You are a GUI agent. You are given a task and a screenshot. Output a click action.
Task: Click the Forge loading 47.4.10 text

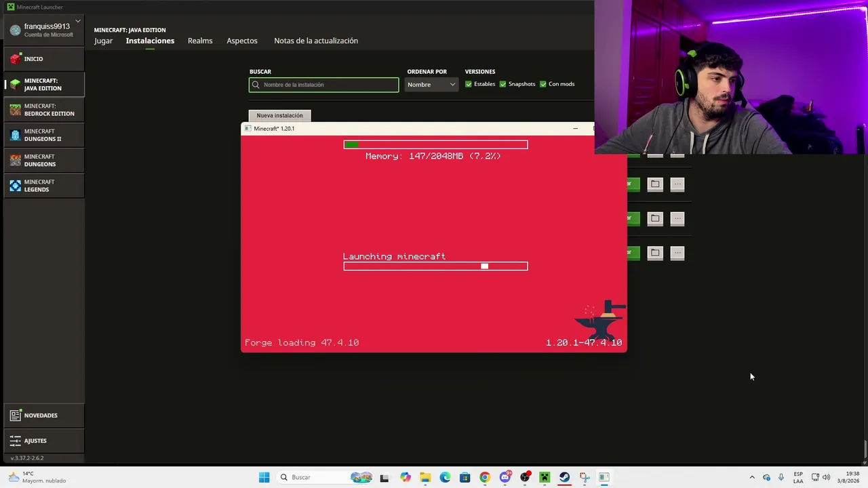click(302, 343)
